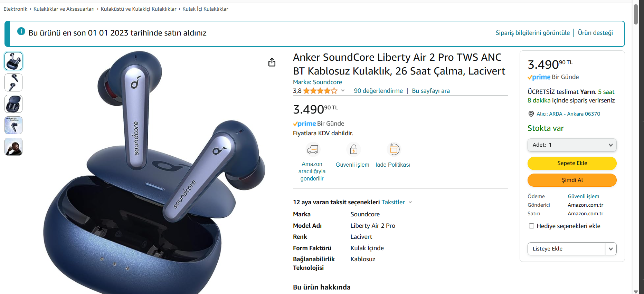Click the page vertical scrollbar thumb

[636, 14]
